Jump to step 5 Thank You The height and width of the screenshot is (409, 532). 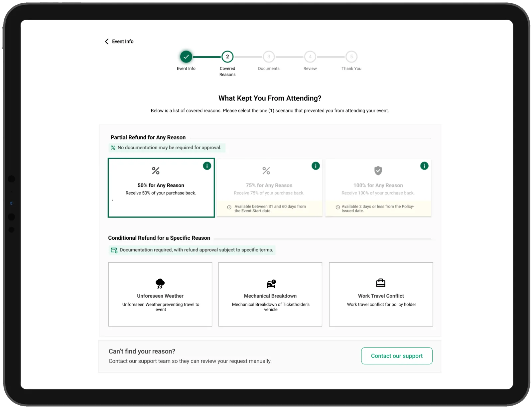pyautogui.click(x=351, y=57)
